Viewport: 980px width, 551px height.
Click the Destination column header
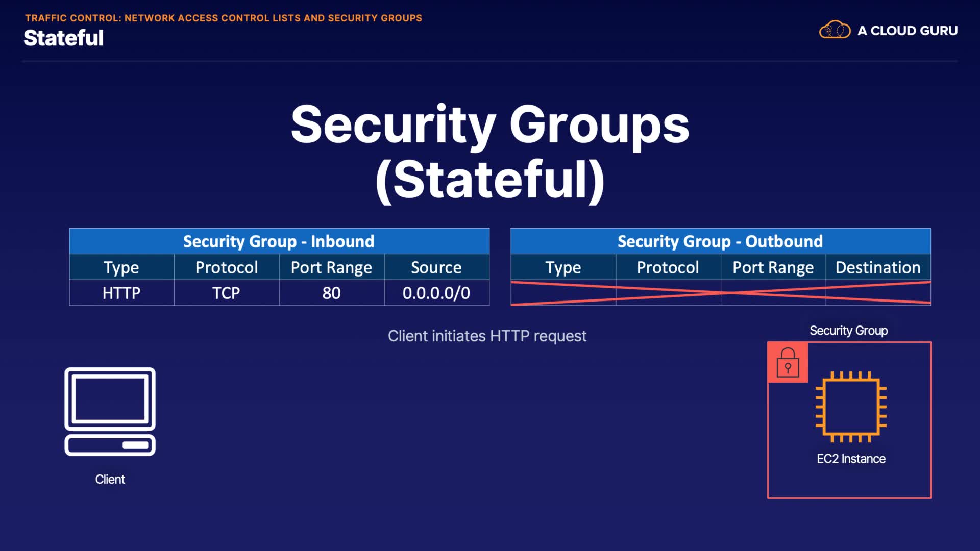pyautogui.click(x=878, y=267)
